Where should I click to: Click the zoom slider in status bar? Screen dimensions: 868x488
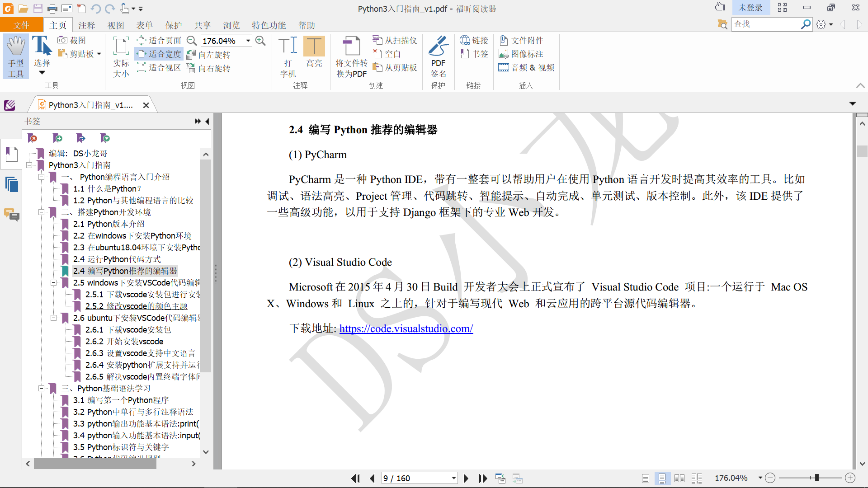[816, 478]
